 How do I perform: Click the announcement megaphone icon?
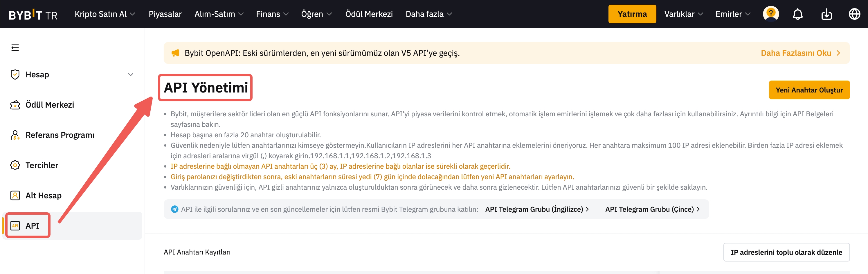tap(175, 53)
